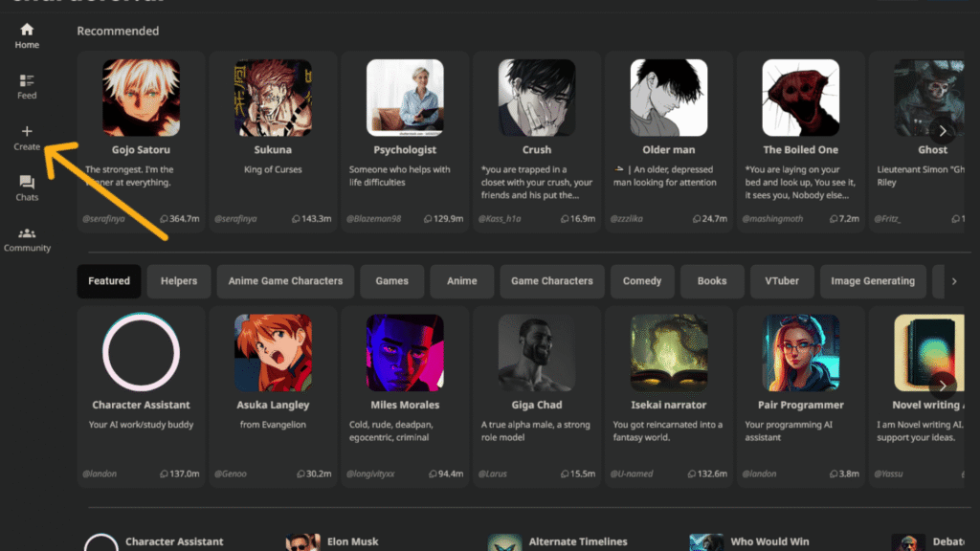Click the Isekai narrator title
This screenshot has height=551, width=980.
(x=669, y=405)
